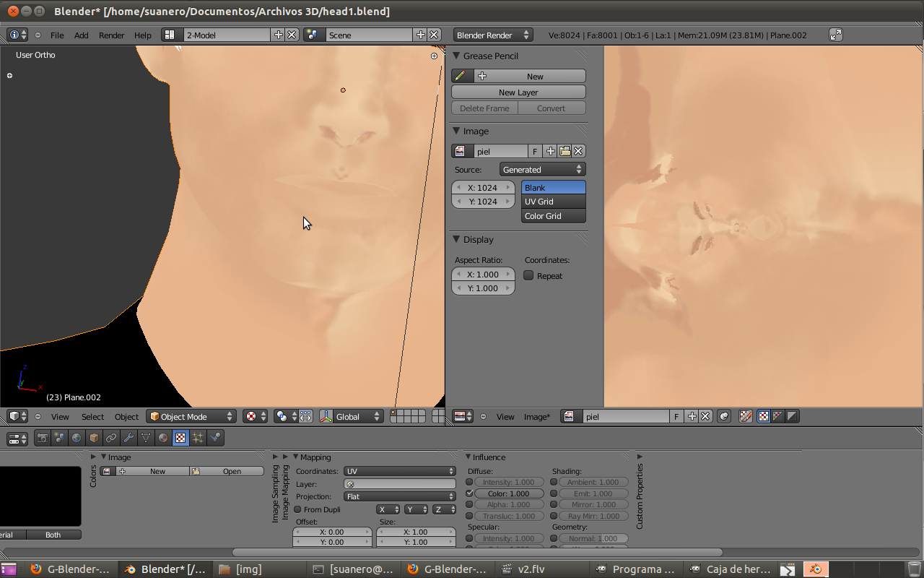The width and height of the screenshot is (924, 578).
Task: Enable manipulating object centers only
Action: tap(305, 417)
